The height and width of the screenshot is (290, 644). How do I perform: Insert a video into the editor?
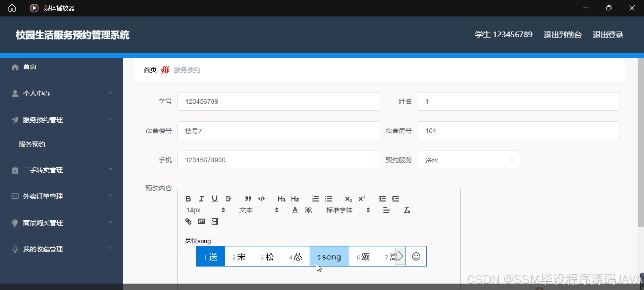coord(215,221)
